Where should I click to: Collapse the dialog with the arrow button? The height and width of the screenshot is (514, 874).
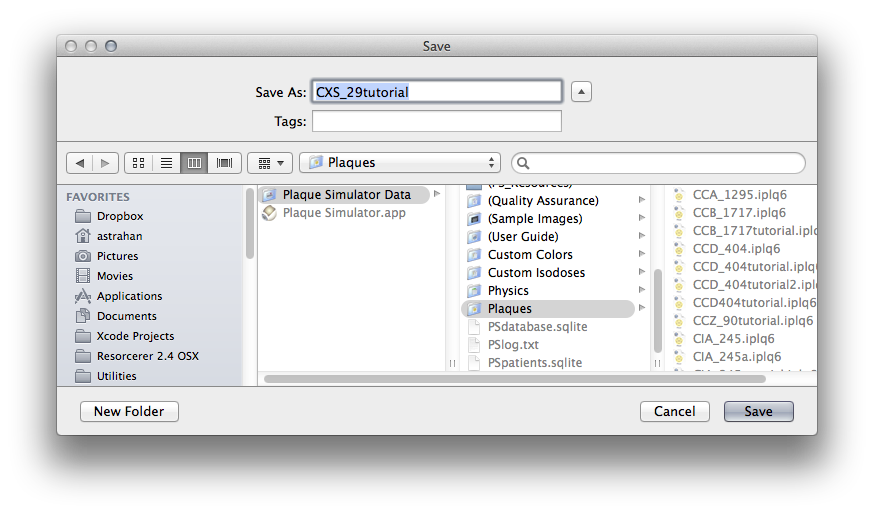[x=581, y=92]
